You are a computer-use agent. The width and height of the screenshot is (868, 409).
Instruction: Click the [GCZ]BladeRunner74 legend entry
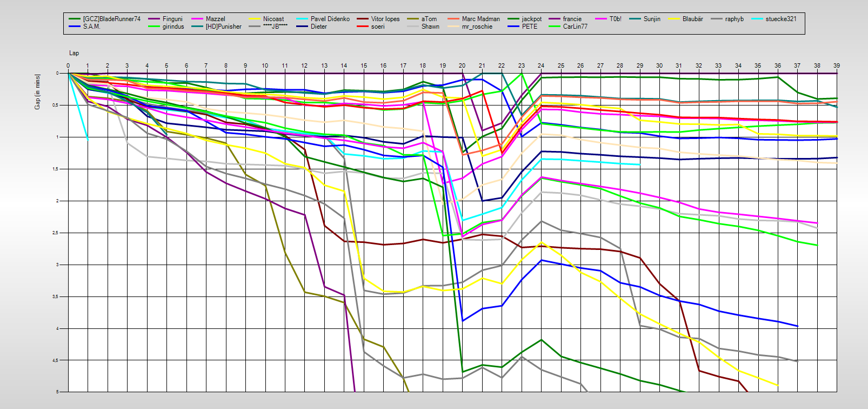(111, 19)
